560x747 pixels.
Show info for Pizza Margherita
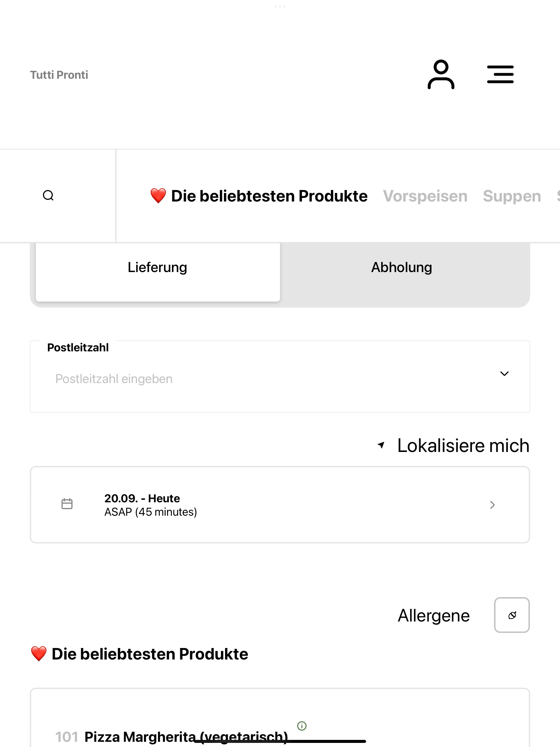tap(302, 726)
